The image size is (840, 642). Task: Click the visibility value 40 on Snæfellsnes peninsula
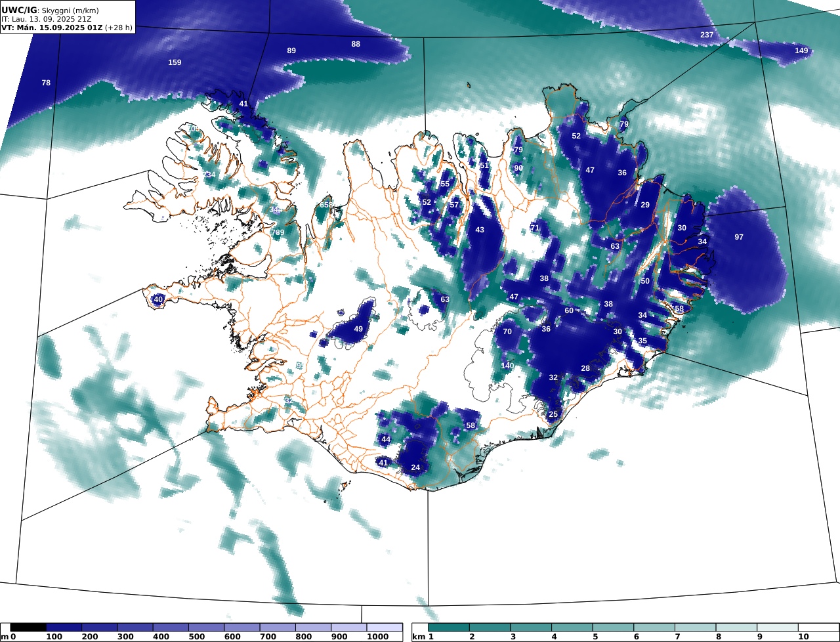click(x=158, y=299)
